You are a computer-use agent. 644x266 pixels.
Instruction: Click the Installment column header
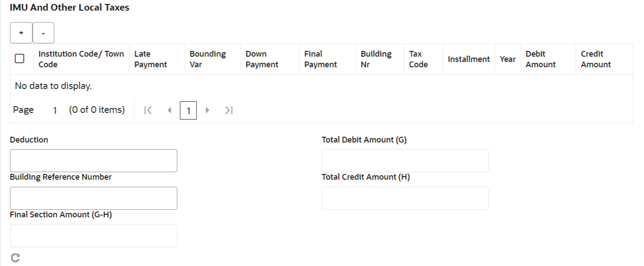[x=469, y=59]
